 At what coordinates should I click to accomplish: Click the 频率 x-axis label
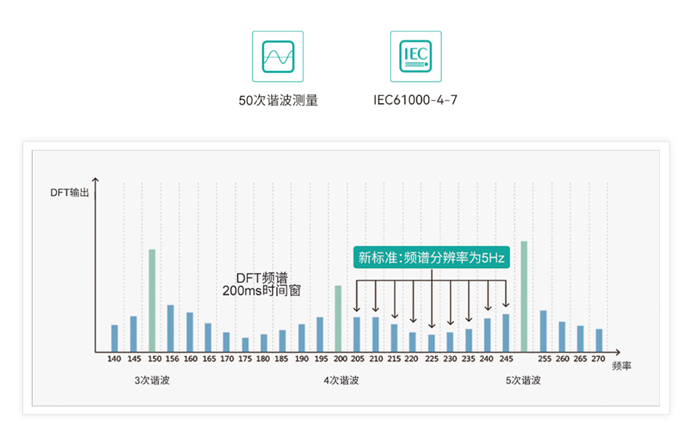(x=621, y=367)
